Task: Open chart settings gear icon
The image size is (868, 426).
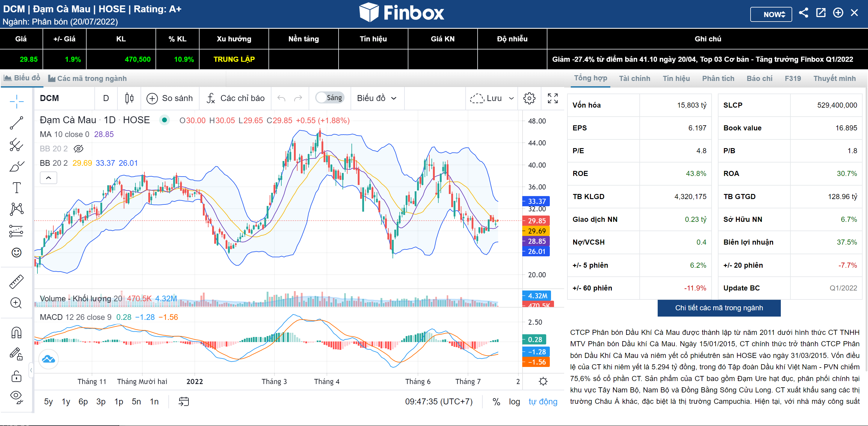Action: click(x=529, y=98)
